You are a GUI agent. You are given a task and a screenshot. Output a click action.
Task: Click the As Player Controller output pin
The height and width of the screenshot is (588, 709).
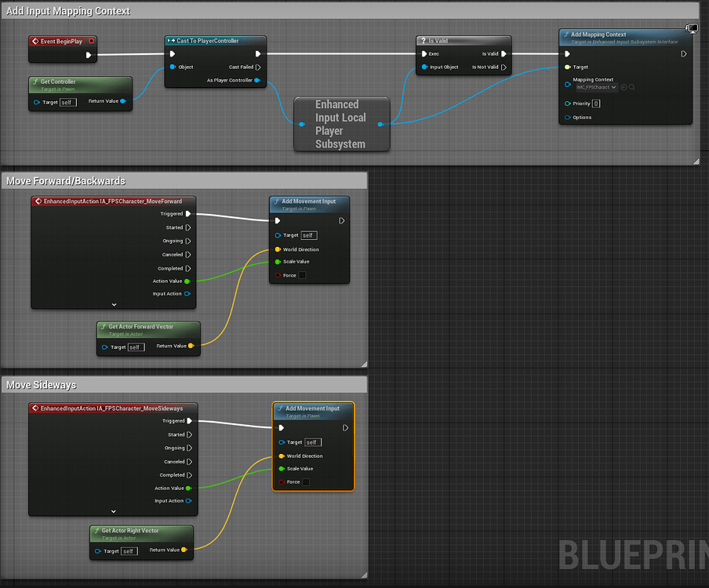coord(258,80)
